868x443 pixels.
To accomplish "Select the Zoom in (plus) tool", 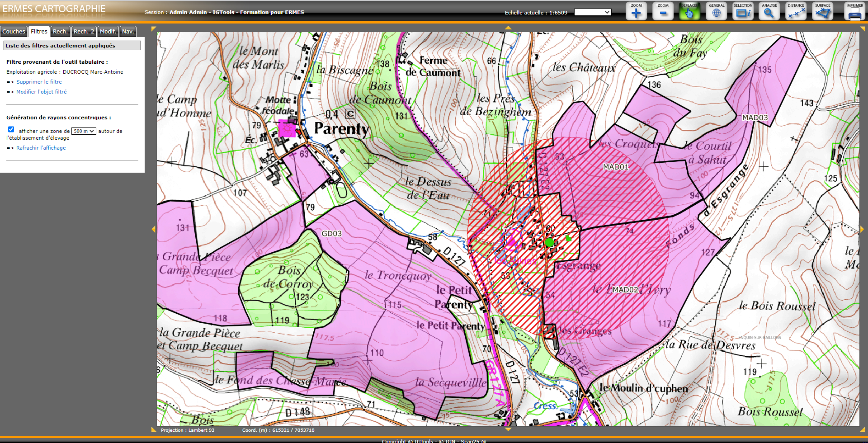I will [x=636, y=12].
